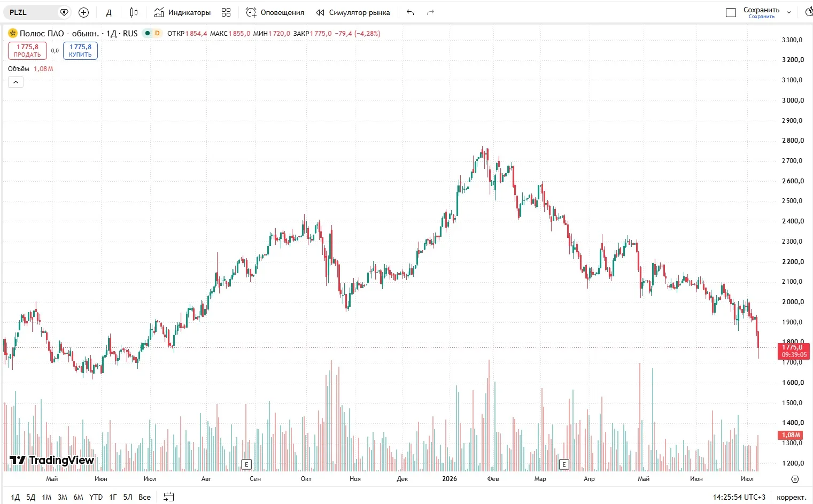813x504 pixels.
Task: Toggle the коррект. price adjustment option
Action: tap(791, 497)
